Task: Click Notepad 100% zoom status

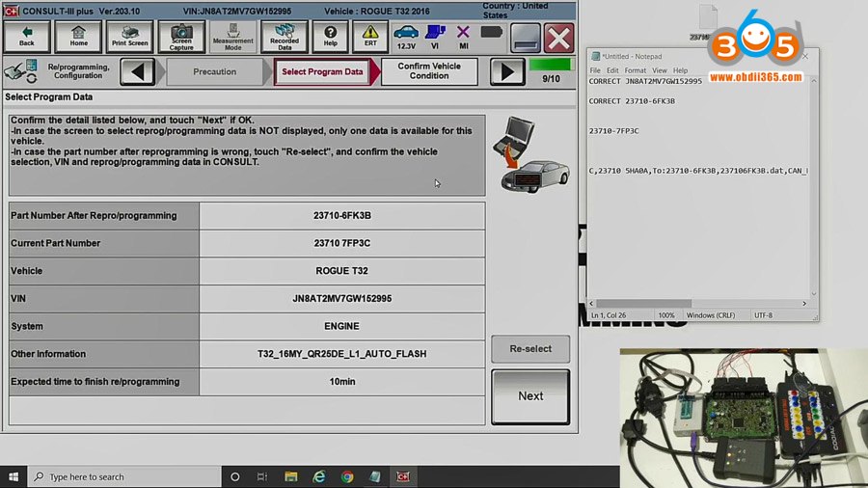Action: [x=665, y=315]
